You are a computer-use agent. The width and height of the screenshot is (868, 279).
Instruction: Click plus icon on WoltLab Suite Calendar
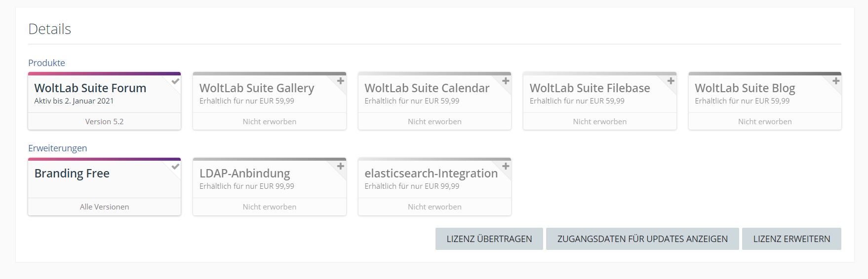506,81
